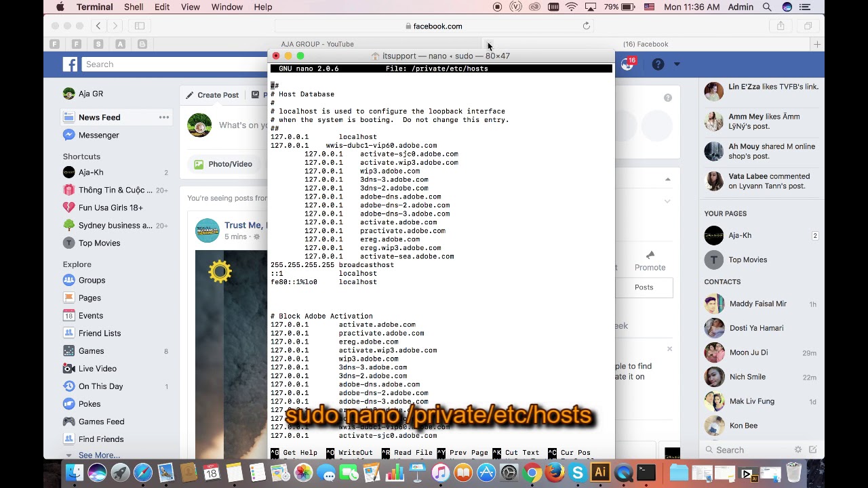This screenshot has height=488, width=868.
Task: Add new Safari tab with plus button
Action: point(817,44)
